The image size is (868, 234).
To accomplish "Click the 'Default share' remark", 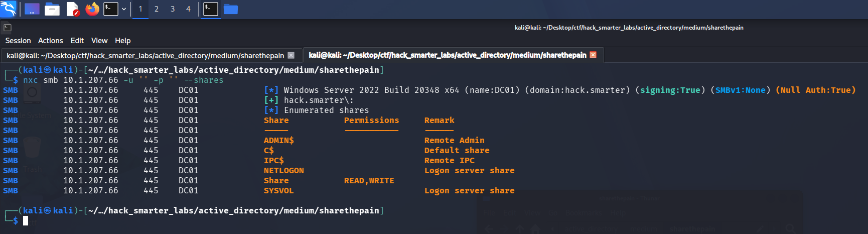I will [457, 151].
